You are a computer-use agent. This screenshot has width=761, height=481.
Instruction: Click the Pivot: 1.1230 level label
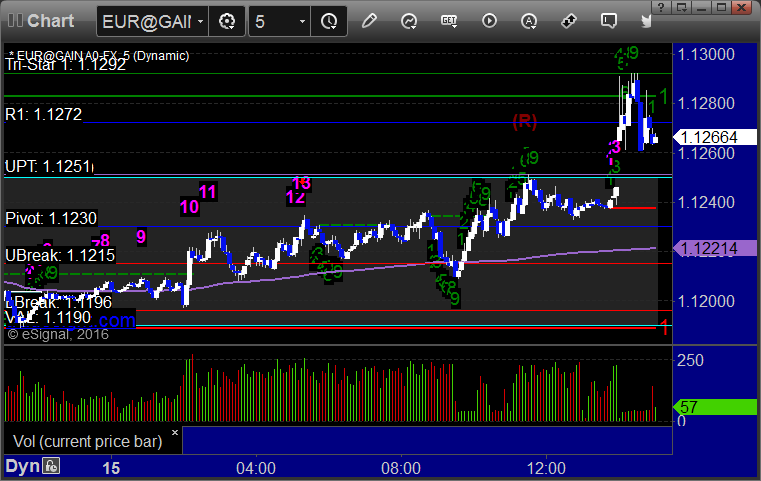pyautogui.click(x=51, y=218)
